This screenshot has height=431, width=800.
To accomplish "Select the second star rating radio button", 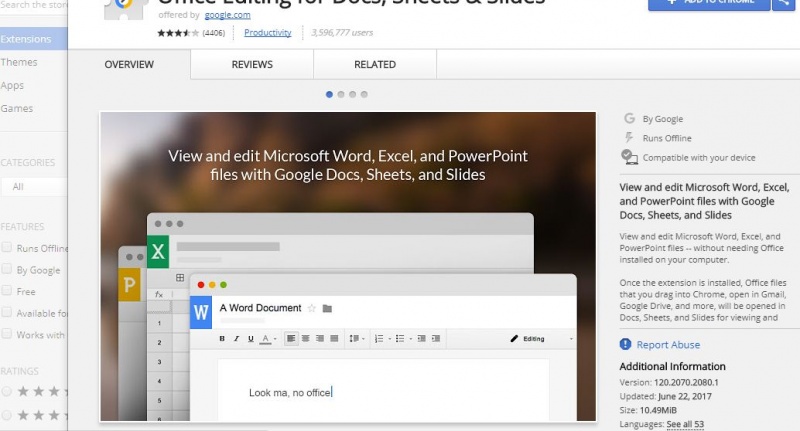I will 7,415.
